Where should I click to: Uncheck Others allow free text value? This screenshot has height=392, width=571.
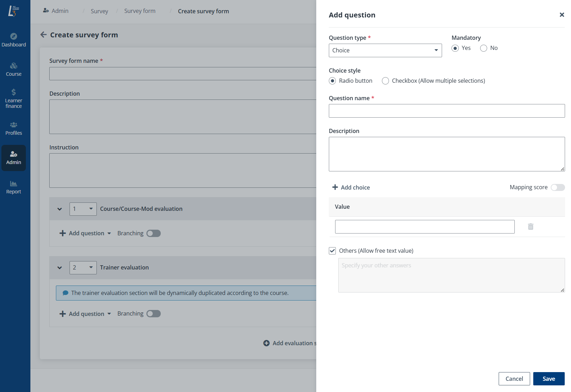[x=332, y=251]
